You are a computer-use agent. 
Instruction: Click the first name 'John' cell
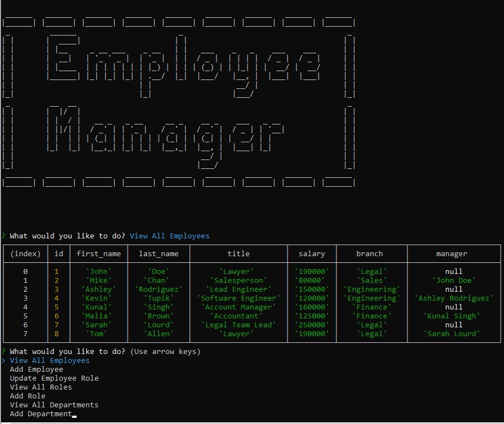pyautogui.click(x=99, y=272)
